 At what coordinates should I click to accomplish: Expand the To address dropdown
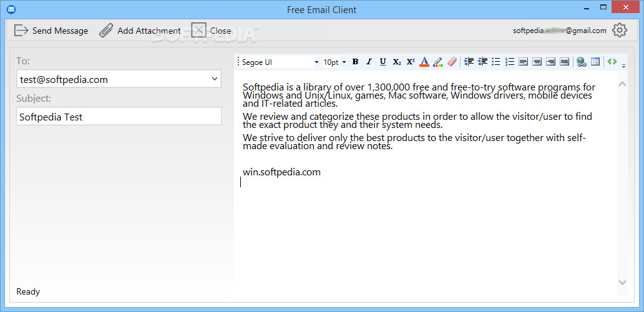215,79
